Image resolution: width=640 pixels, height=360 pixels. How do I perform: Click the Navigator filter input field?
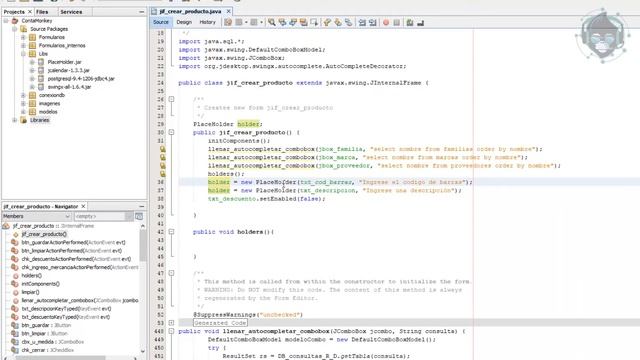pos(103,216)
